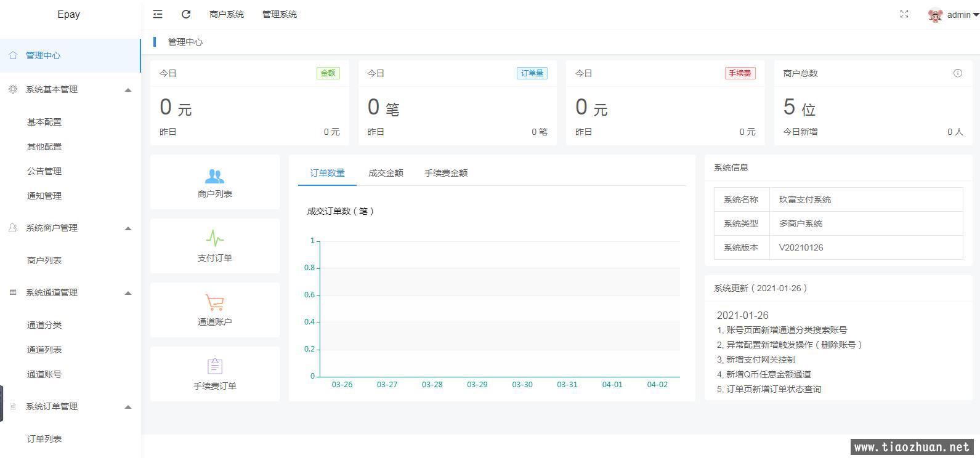Image resolution: width=980 pixels, height=458 pixels.
Task: Go to 基本配置 in sidebar
Action: tap(44, 122)
